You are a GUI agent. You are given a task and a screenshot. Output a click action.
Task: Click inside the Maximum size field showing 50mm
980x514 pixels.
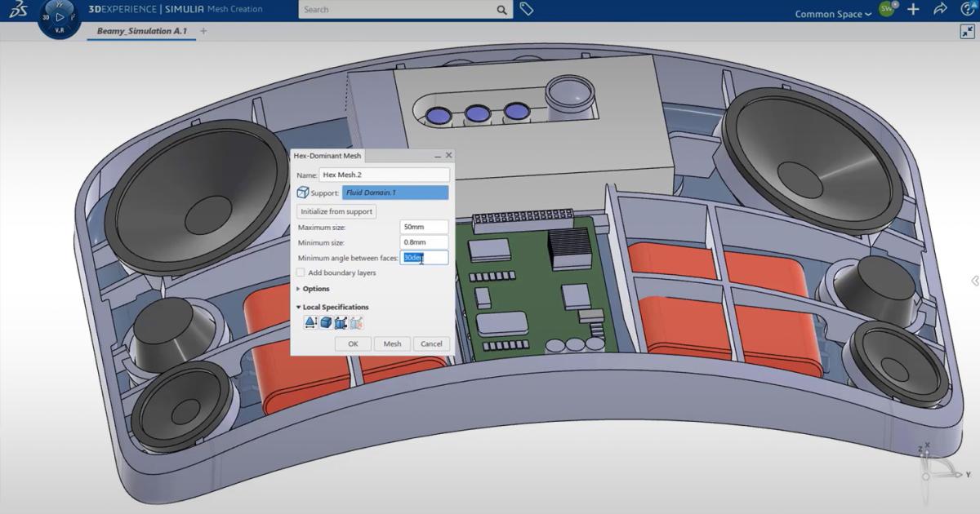click(423, 226)
